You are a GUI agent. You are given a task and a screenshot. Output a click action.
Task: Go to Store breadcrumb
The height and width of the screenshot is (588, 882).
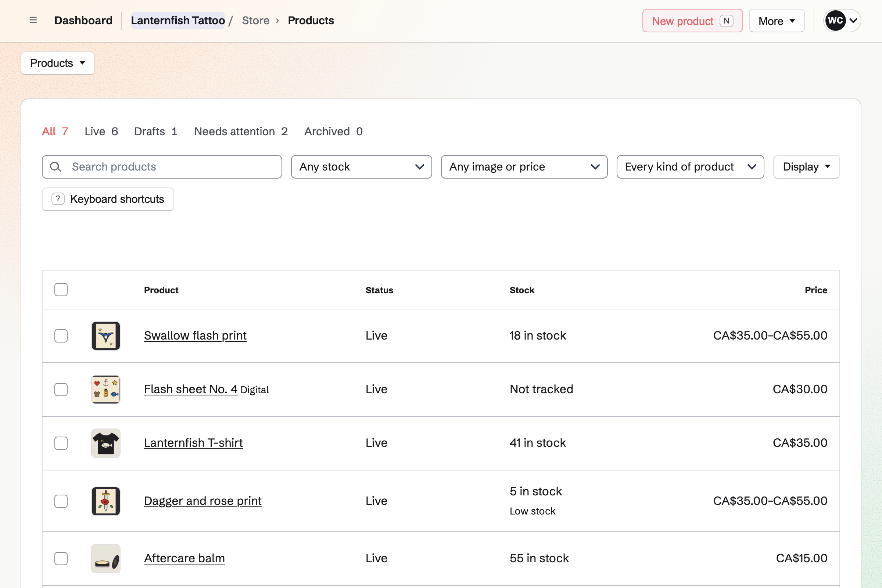[x=256, y=20]
